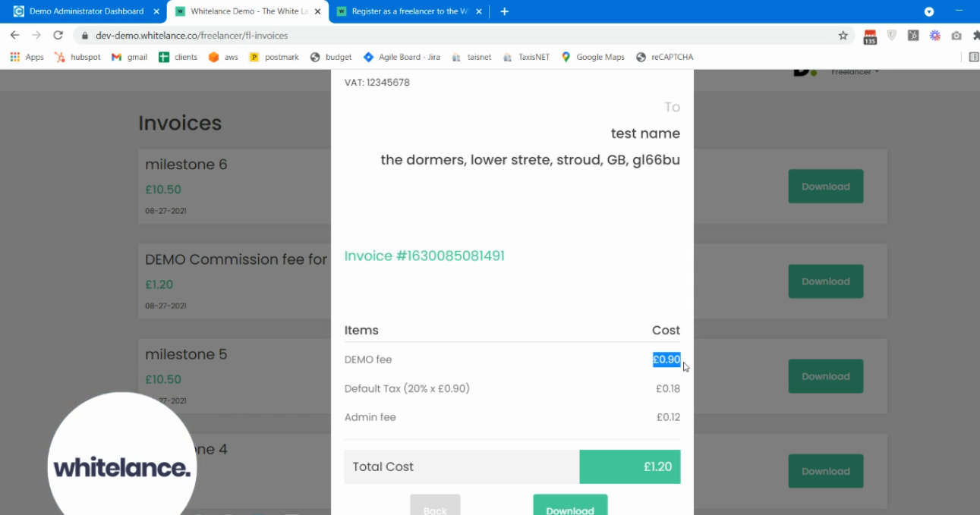Screen dimensions: 980x515
Task: Open the reCAPTCHA bookmark
Action: click(664, 57)
